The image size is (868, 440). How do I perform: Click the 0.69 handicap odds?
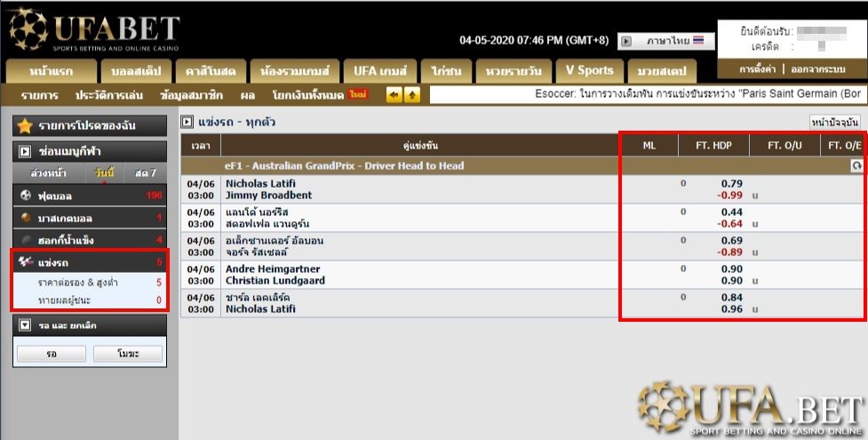pos(732,241)
